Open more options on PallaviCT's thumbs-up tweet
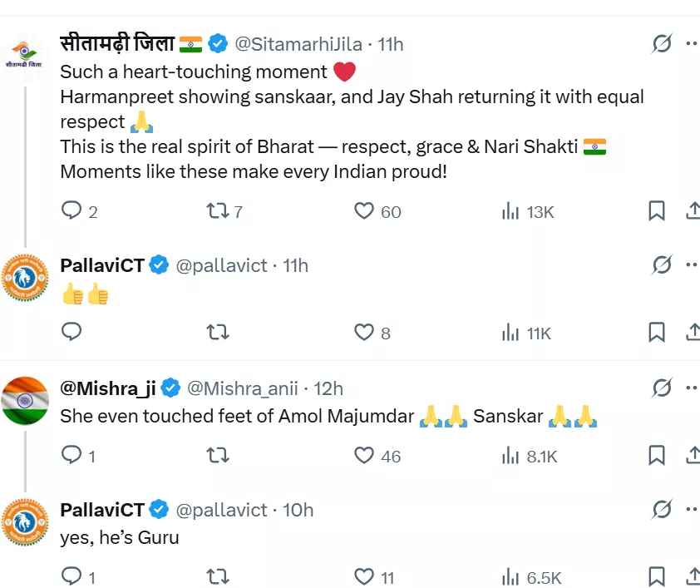 691,265
